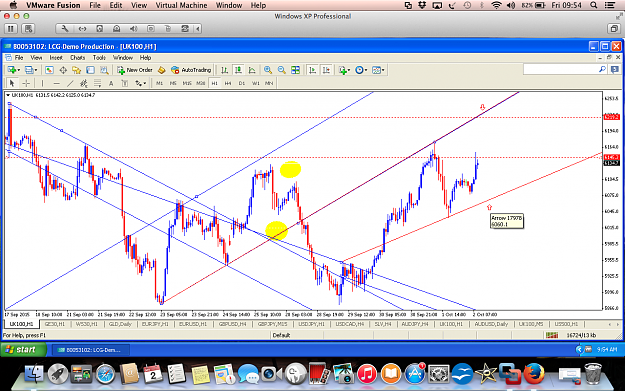
Task: Select the Fibonacci retracement tool
Action: click(x=97, y=83)
